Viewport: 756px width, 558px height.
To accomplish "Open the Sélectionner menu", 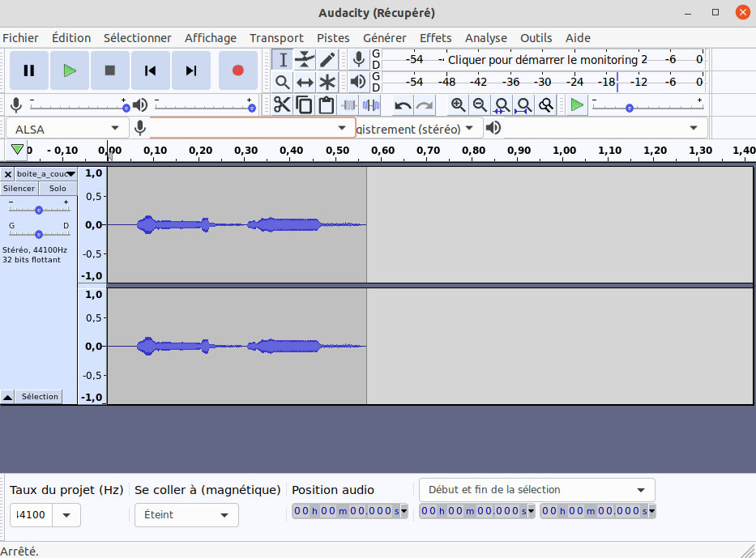I will pyautogui.click(x=138, y=38).
